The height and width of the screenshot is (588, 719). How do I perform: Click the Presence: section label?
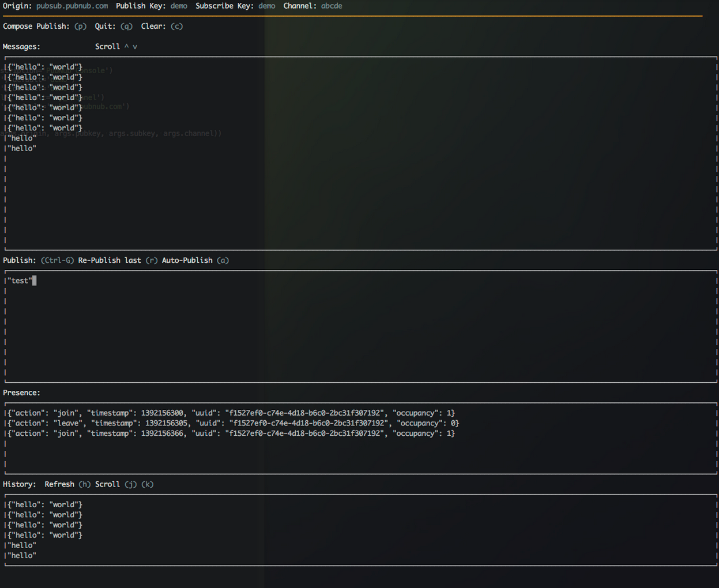(21, 393)
